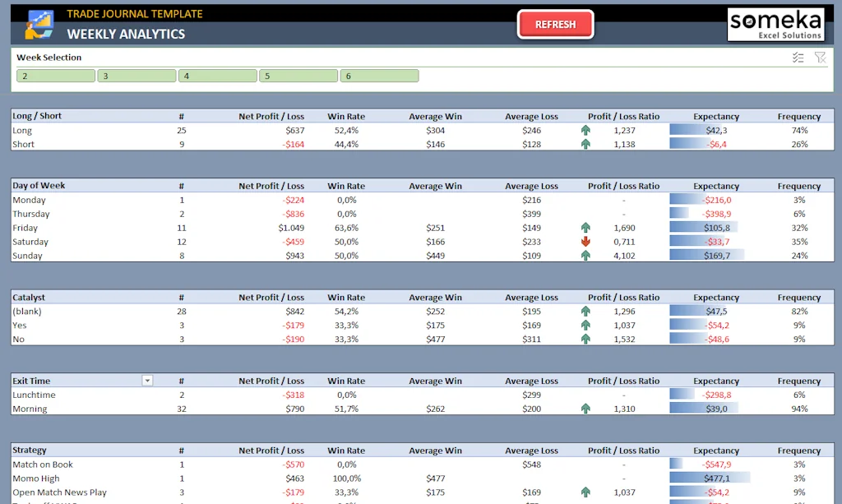
Task: Select week 5 filter button
Action: (x=298, y=75)
